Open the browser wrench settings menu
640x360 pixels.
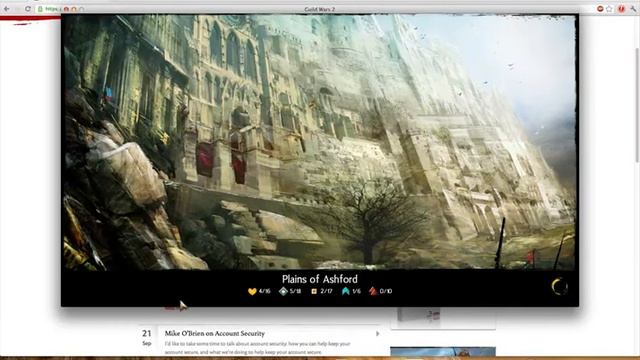pyautogui.click(x=633, y=9)
